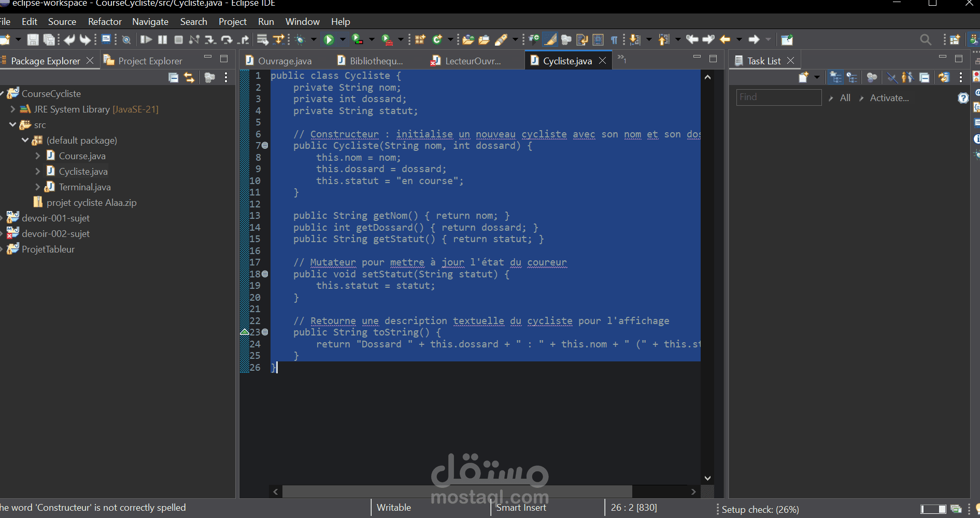This screenshot has width=980, height=518.
Task: Select Cycliste.java in Package Explorer
Action: (x=83, y=171)
